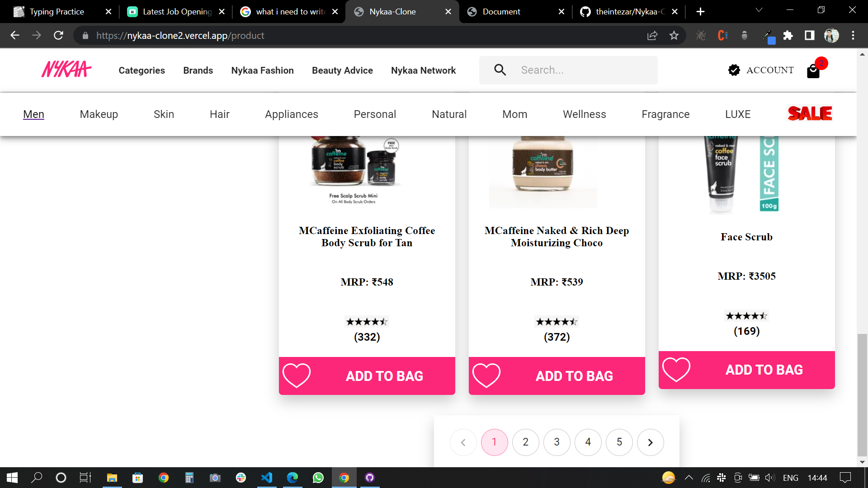Expand the browser tab search chevron
The width and height of the screenshot is (868, 488).
coord(759,10)
